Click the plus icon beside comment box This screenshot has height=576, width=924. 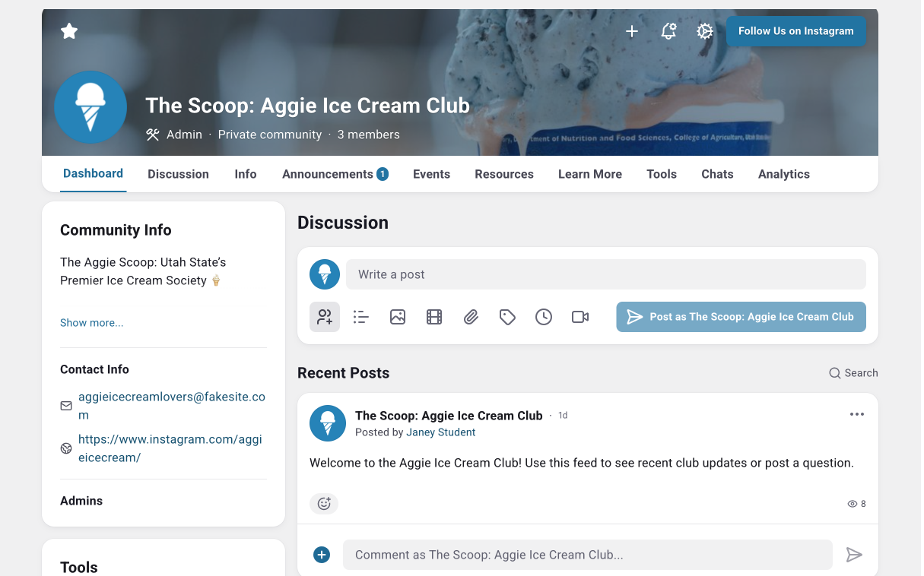coord(322,555)
